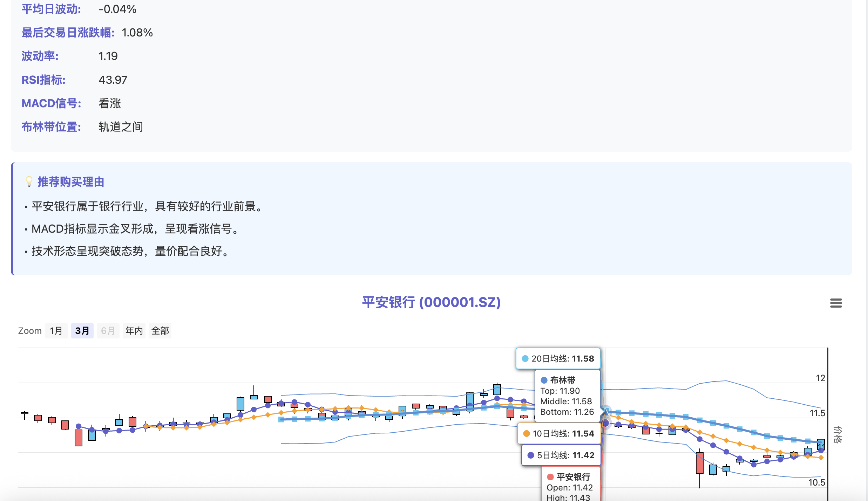The width and height of the screenshot is (868, 501).
Task: Click the 5日均线: 11.42 tooltip
Action: coord(561,455)
